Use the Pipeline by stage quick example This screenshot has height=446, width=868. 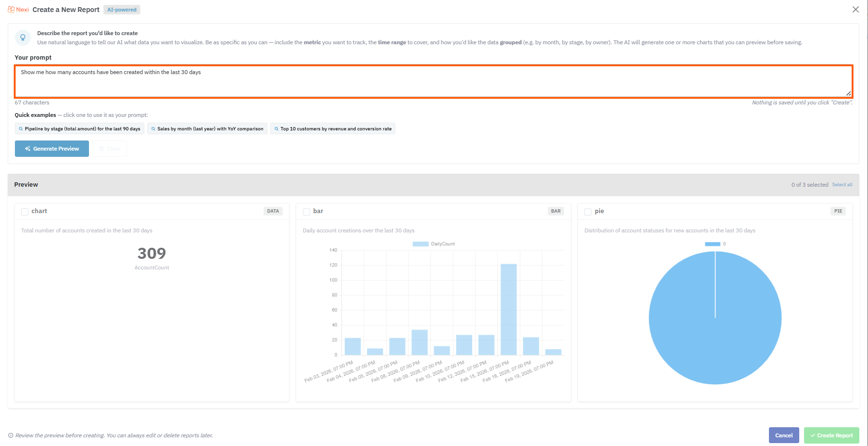click(79, 129)
